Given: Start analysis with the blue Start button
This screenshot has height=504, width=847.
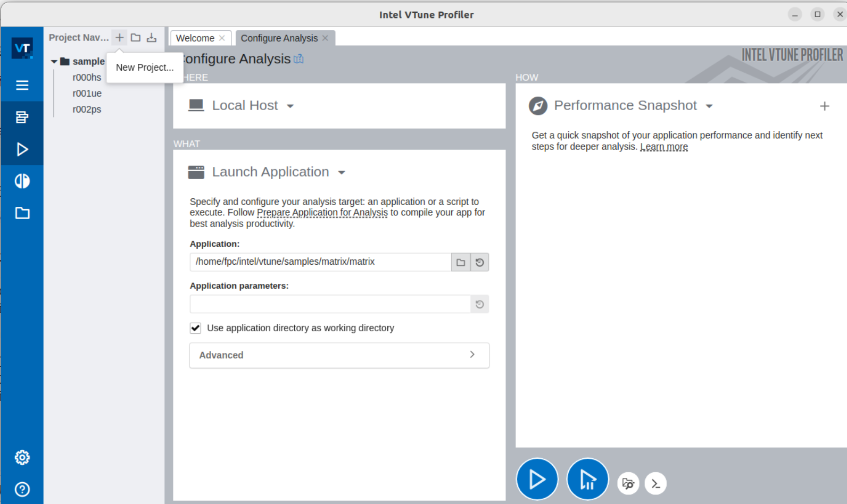Looking at the screenshot, I should point(537,480).
